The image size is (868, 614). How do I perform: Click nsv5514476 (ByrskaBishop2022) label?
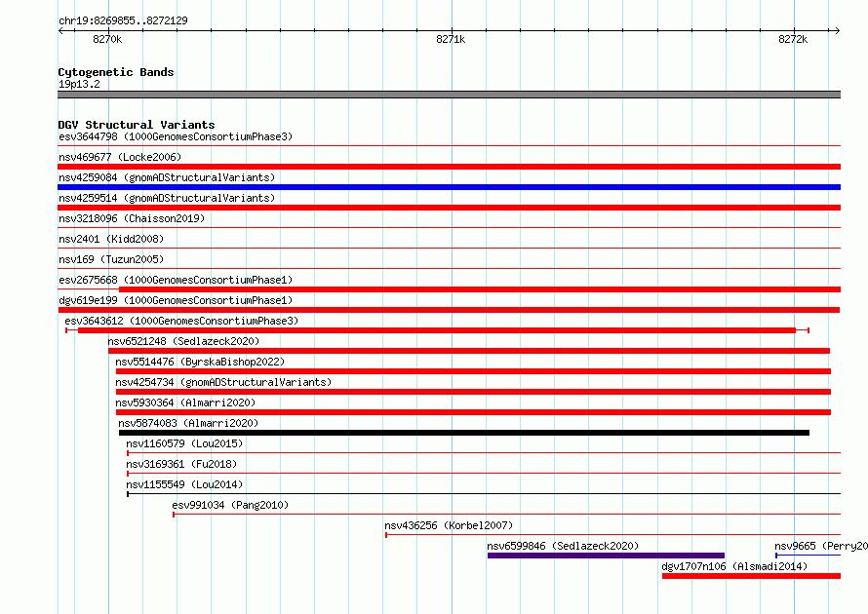click(200, 362)
